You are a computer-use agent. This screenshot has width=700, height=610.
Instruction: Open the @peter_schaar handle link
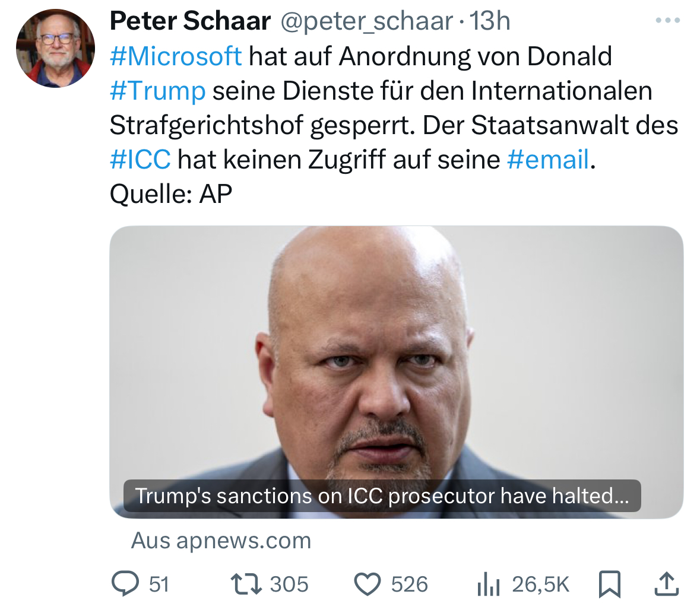pos(366,22)
